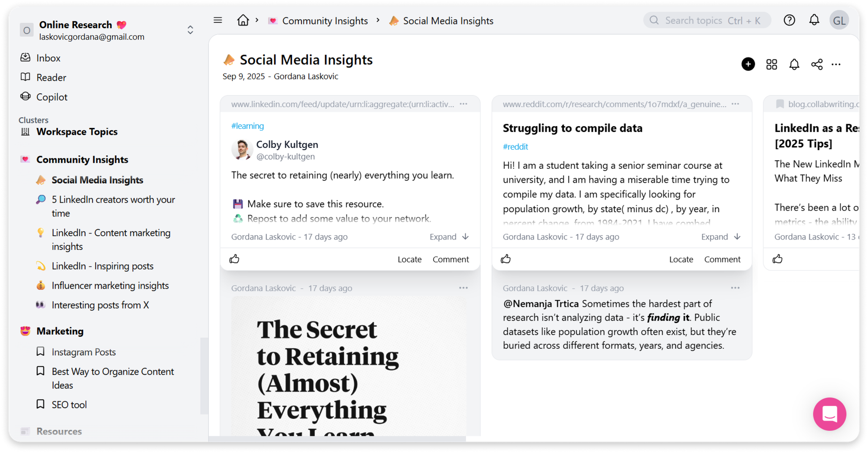Click the #reddit hashtag
This screenshot has height=453, width=868.
(515, 147)
